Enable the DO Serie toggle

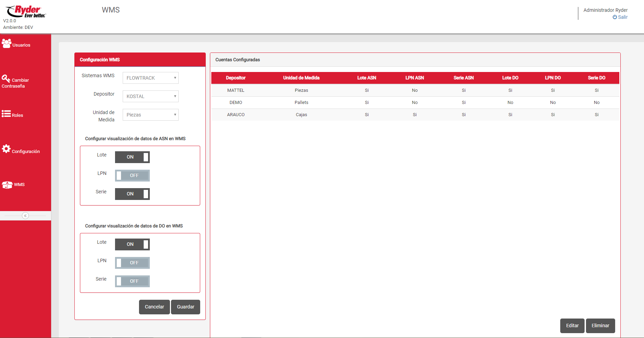[x=132, y=281]
